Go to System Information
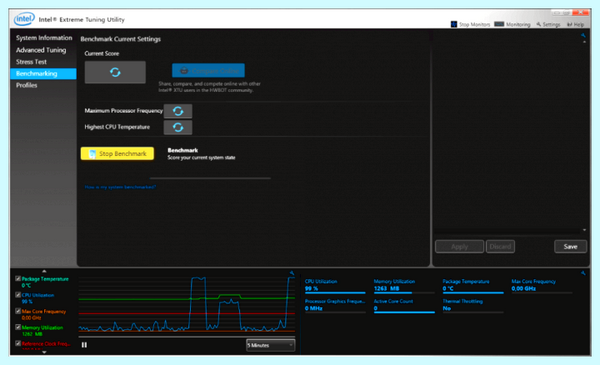 [44, 38]
